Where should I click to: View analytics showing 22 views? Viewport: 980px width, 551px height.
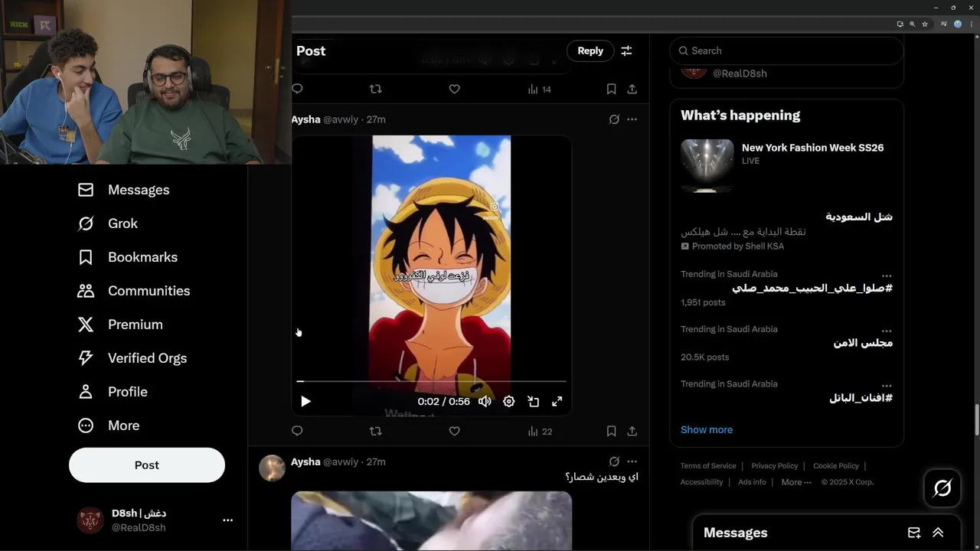click(540, 432)
